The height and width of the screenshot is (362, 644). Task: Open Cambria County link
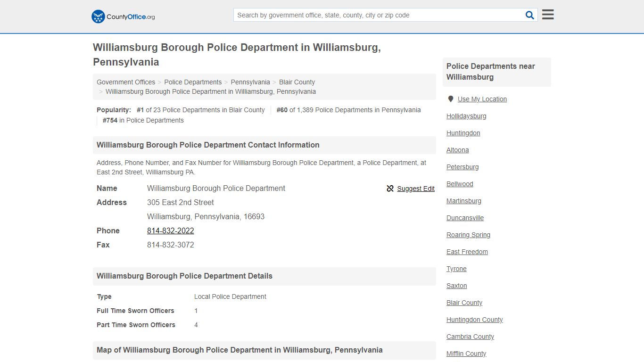471,337
